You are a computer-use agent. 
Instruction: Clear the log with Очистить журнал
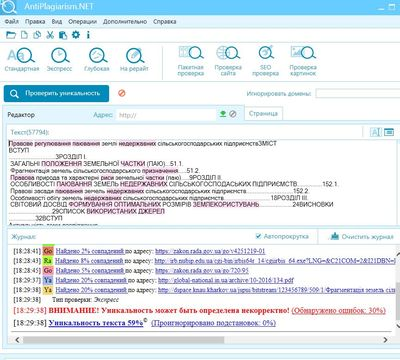(x=362, y=237)
